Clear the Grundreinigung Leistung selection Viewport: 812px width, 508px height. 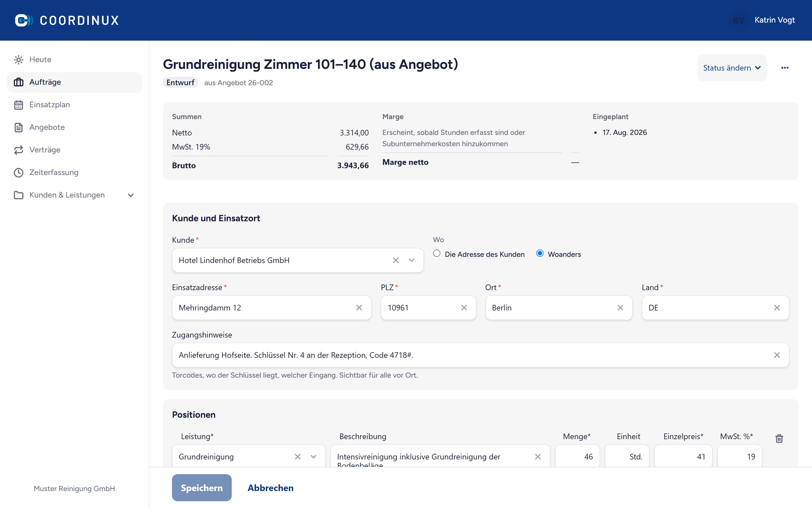[x=298, y=457]
